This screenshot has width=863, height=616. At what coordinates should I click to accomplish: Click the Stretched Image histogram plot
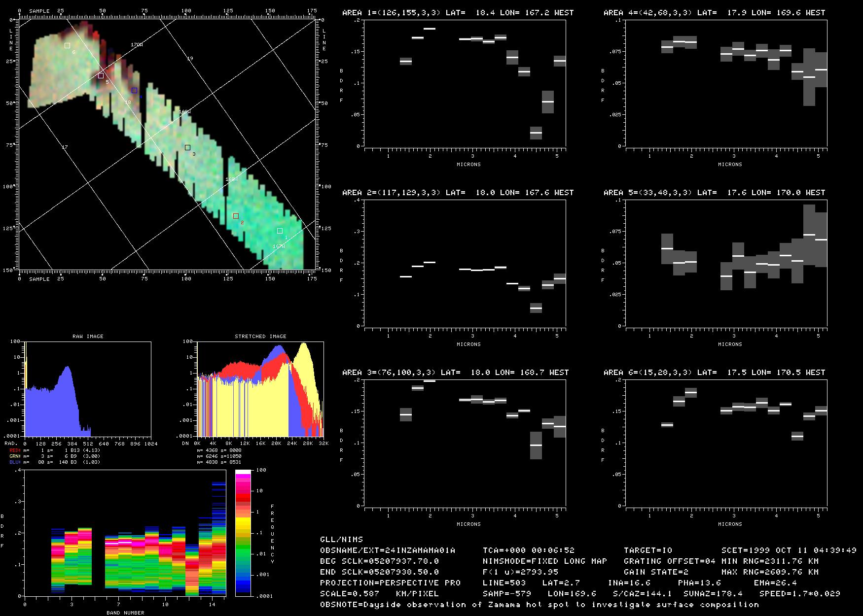260,389
